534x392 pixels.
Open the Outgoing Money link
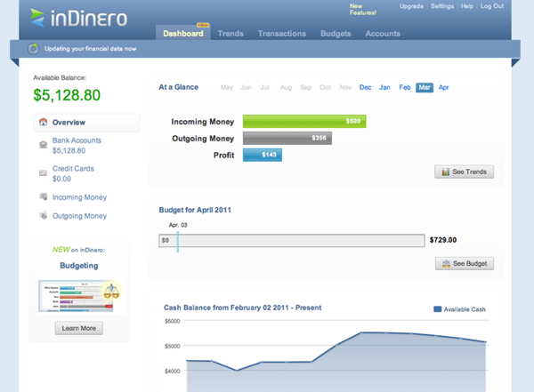79,216
